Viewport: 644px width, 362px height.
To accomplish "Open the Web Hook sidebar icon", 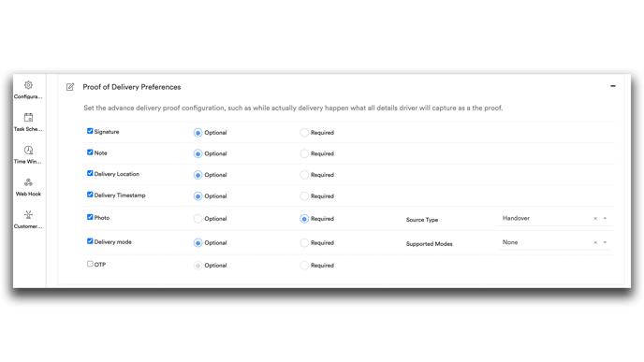I will [x=28, y=182].
